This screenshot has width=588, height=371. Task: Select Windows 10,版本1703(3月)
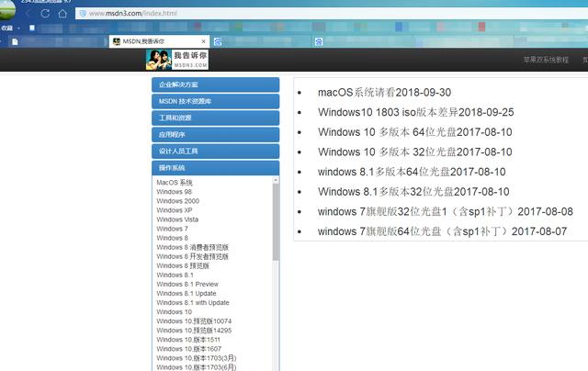point(196,358)
